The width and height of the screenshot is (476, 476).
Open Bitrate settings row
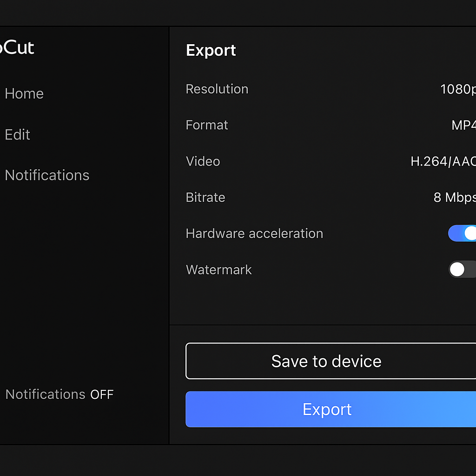click(x=205, y=197)
